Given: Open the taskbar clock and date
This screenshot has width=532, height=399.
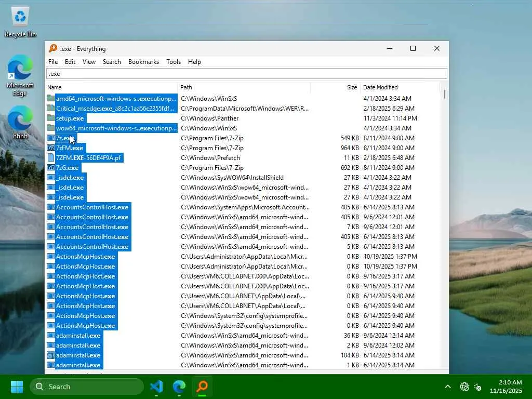Looking at the screenshot, I should pos(506,387).
